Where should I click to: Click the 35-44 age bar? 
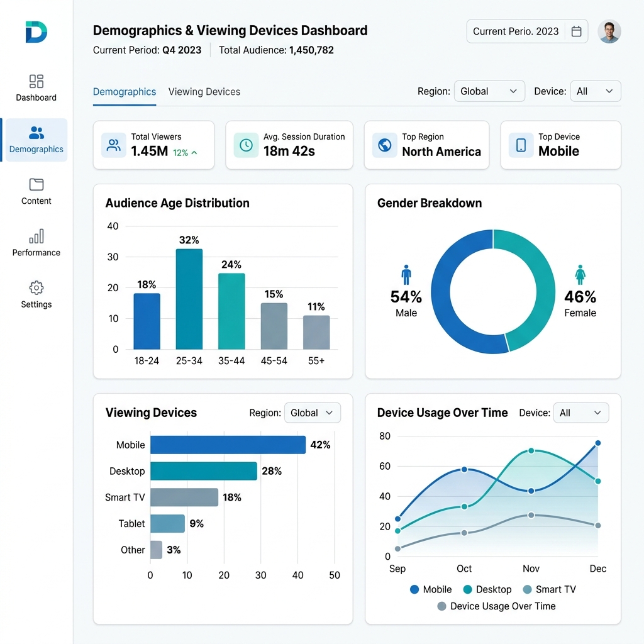tap(231, 311)
